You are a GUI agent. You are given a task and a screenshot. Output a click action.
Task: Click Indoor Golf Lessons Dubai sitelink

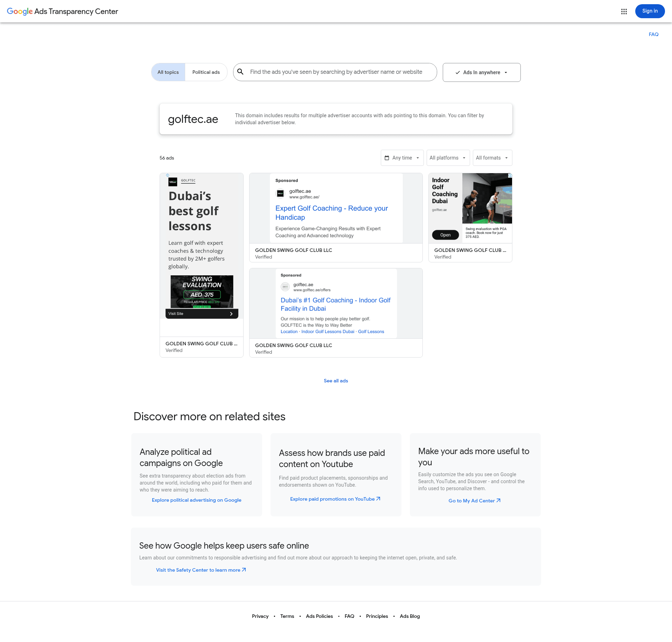point(328,332)
